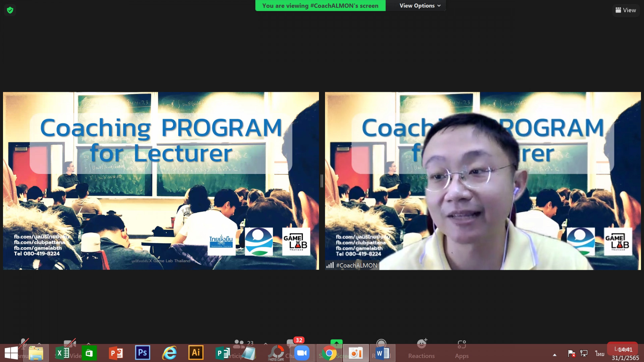
Task: Open Zoom Apps
Action: point(462,349)
